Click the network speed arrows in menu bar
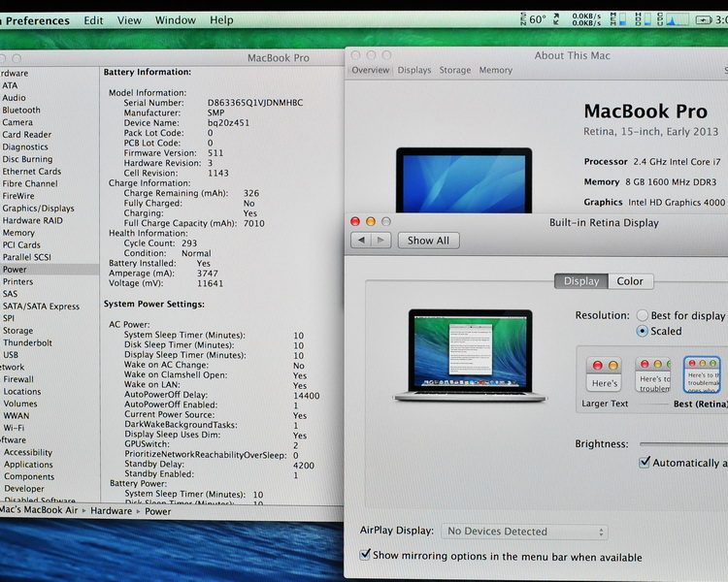728x582 pixels. point(556,19)
